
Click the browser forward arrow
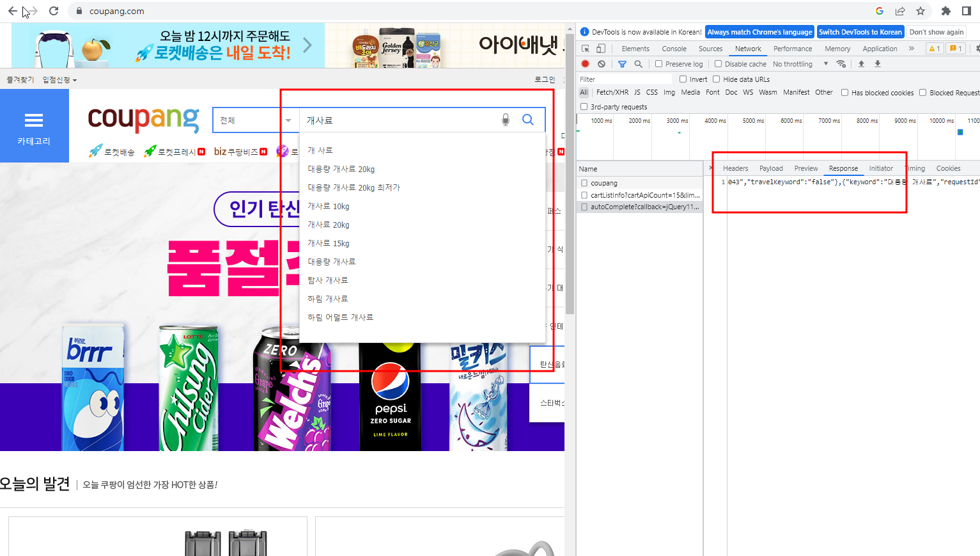tap(33, 11)
